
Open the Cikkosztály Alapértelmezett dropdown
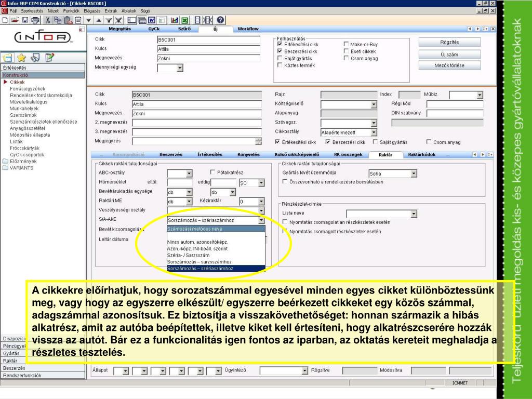pyautogui.click(x=374, y=132)
